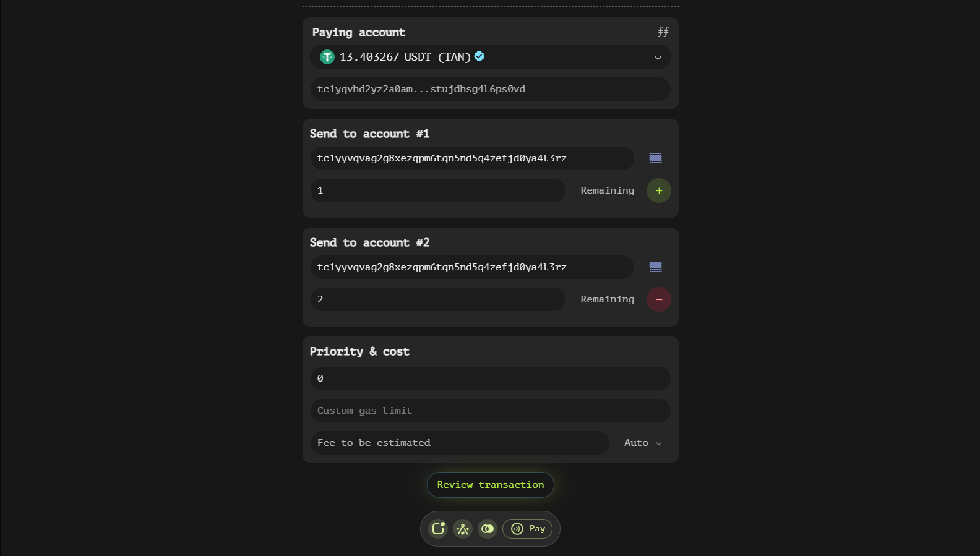Click the striped icon beside account #2 address
The image size is (980, 556).
pyautogui.click(x=655, y=267)
